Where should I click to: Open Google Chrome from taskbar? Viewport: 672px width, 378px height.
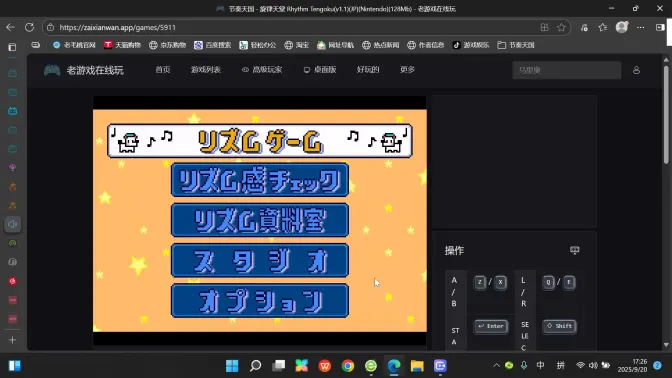click(x=348, y=366)
